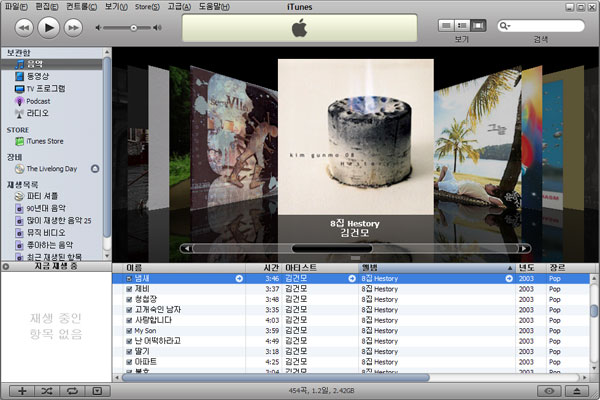Open the 편집 menu

pos(47,7)
